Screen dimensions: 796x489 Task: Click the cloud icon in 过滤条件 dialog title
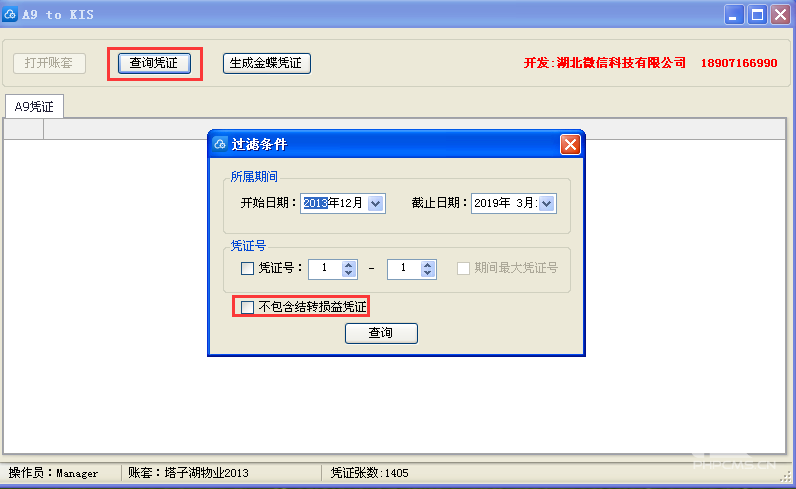pyautogui.click(x=220, y=144)
